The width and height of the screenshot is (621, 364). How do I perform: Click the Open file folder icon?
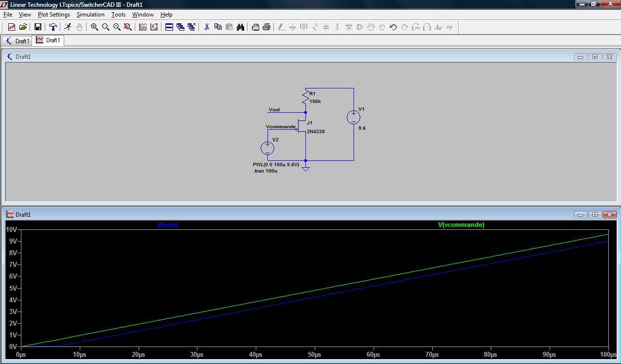[x=23, y=27]
